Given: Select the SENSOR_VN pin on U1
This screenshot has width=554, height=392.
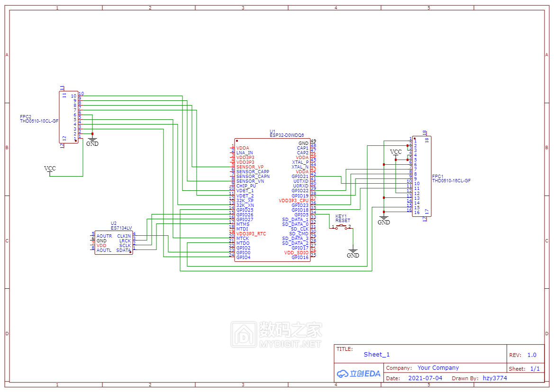Looking at the screenshot, I should coord(250,181).
